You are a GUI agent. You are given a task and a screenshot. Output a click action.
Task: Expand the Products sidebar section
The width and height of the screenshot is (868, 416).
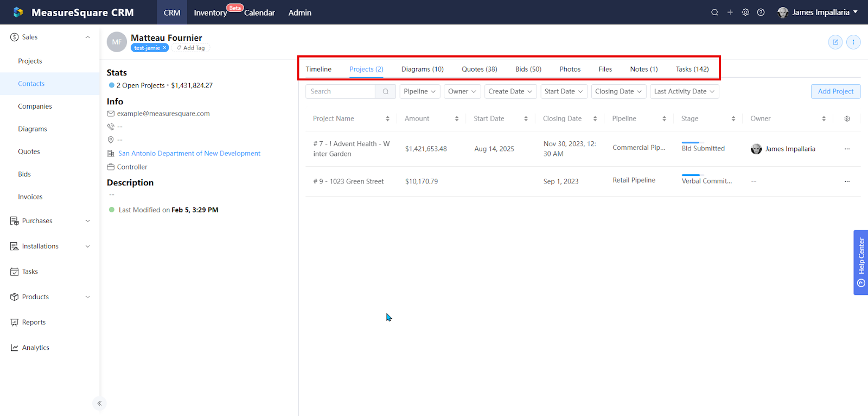88,297
